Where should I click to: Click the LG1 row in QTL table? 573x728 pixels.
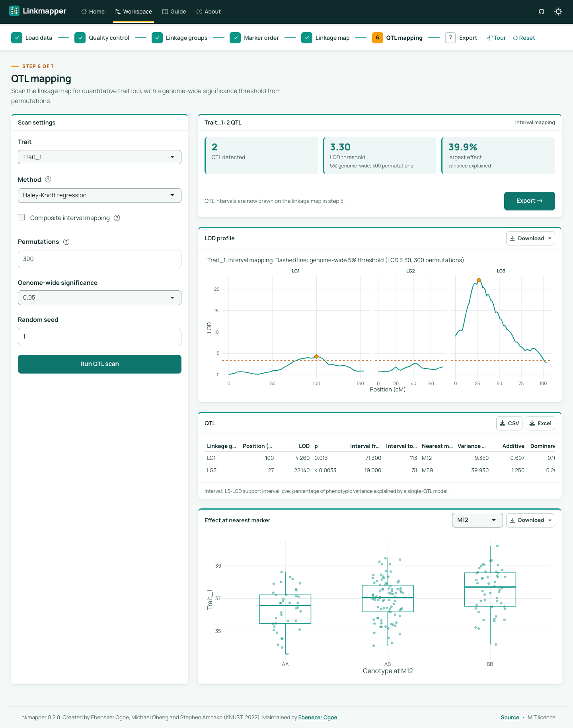click(x=380, y=458)
